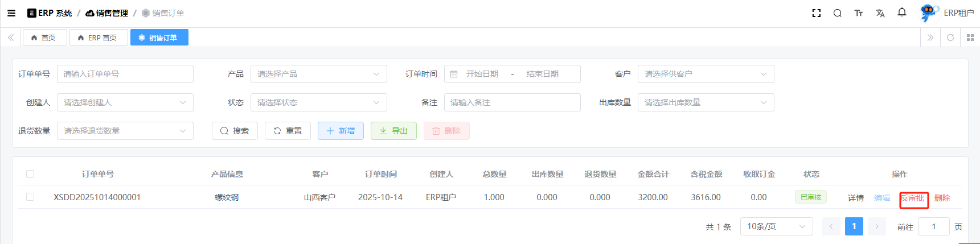Click the tab bar refresh icon
980x244 pixels.
[950, 38]
